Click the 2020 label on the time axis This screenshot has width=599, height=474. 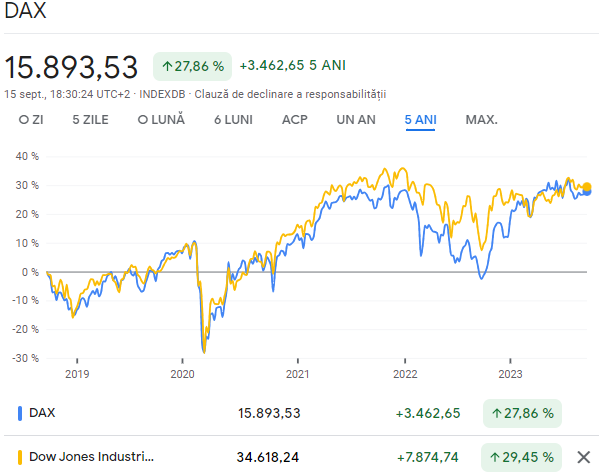[x=182, y=374]
